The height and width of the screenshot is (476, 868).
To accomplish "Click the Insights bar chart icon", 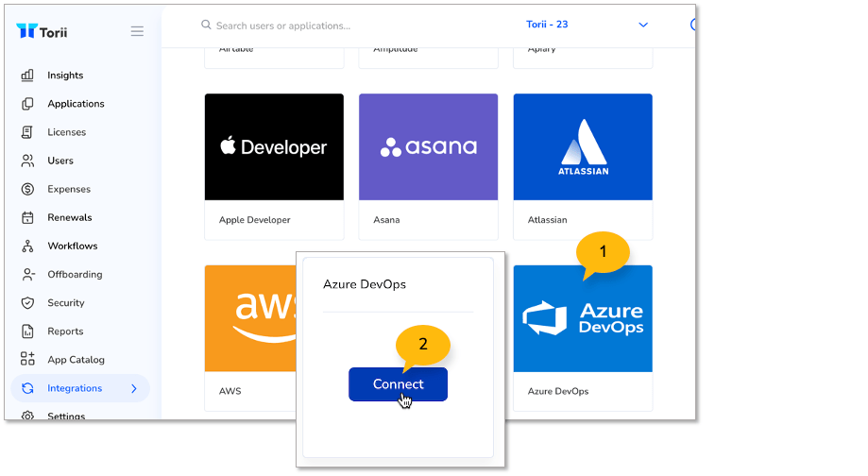I will point(27,76).
